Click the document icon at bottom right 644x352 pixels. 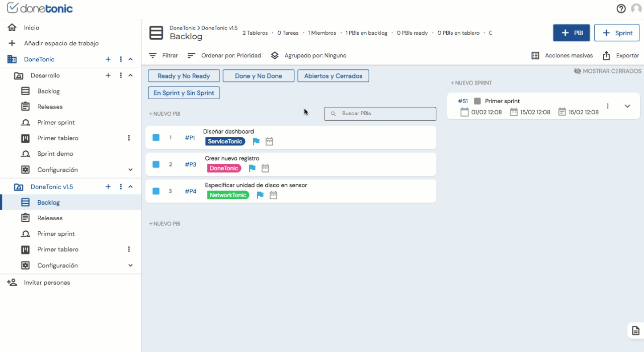click(x=635, y=330)
